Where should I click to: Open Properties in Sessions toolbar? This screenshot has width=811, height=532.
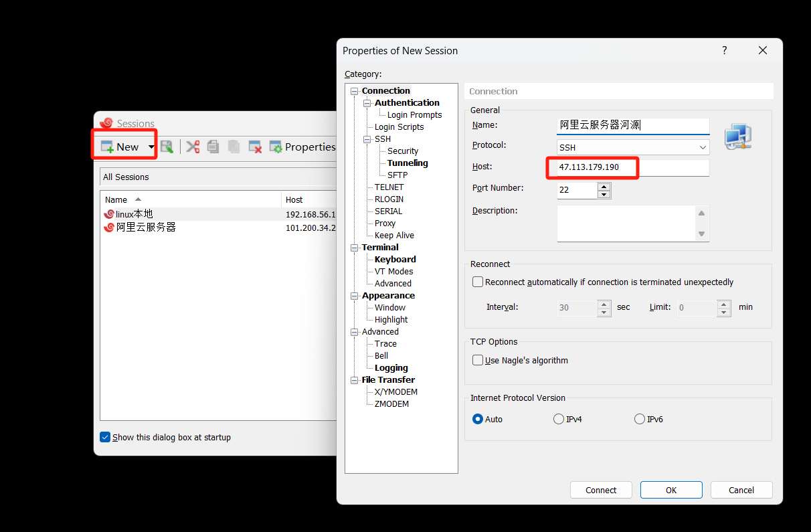[302, 147]
